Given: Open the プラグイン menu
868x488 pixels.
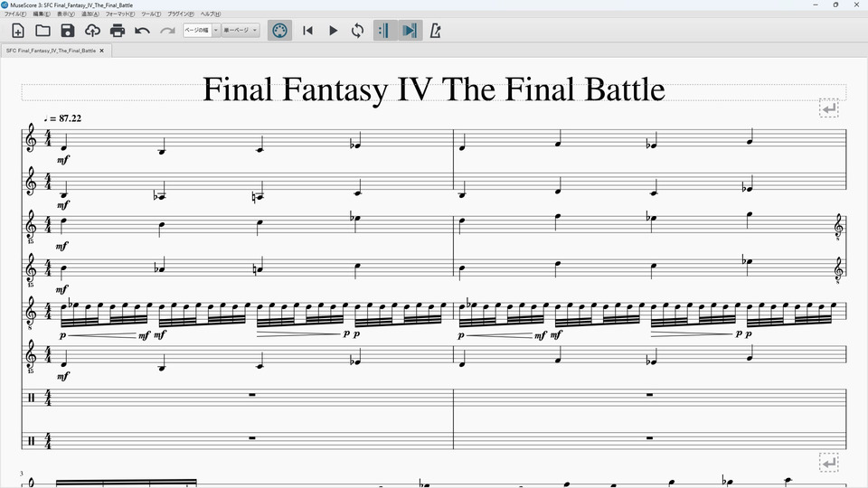Looking at the screenshot, I should [181, 14].
